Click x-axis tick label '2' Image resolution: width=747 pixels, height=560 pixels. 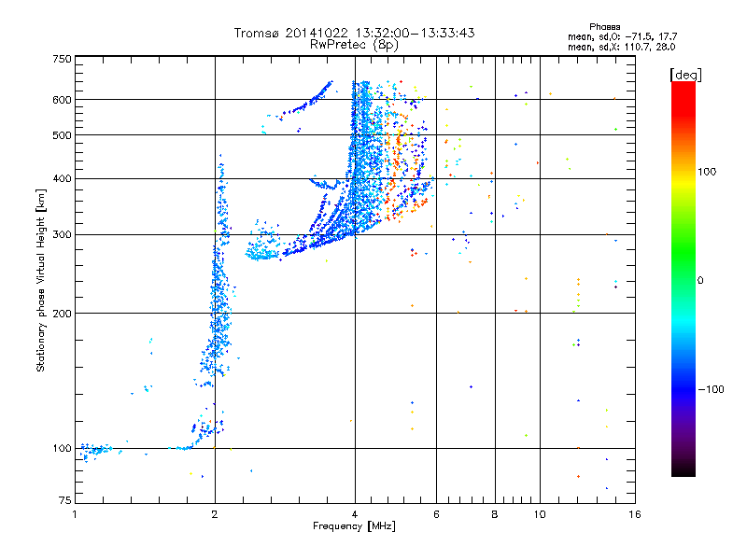pyautogui.click(x=215, y=514)
